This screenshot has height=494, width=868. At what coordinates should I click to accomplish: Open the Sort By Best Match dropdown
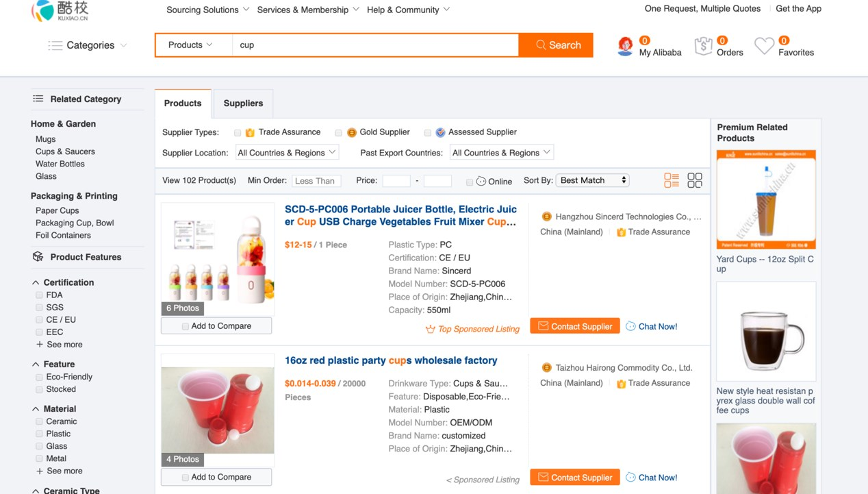592,180
